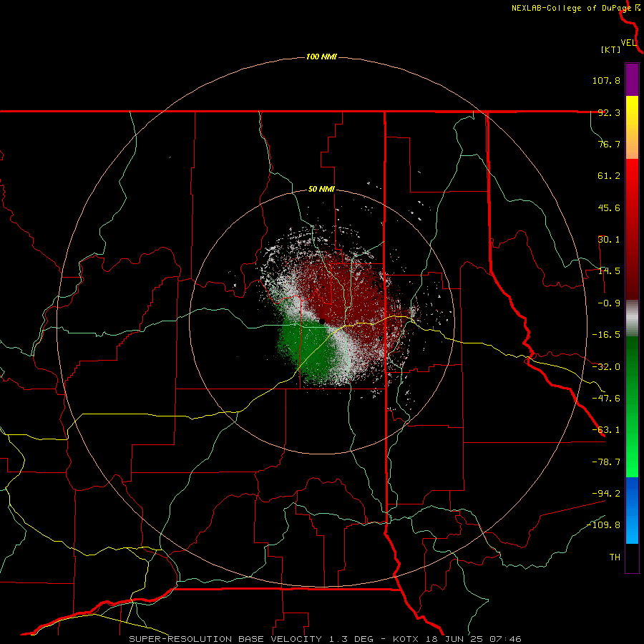Click the -32.0 value on the velocity scale
Viewport: 644px width, 644px height.
click(606, 367)
